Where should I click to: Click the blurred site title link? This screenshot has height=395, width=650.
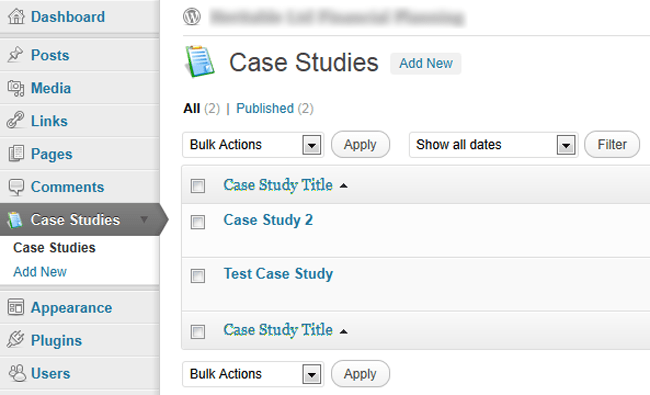(x=337, y=17)
